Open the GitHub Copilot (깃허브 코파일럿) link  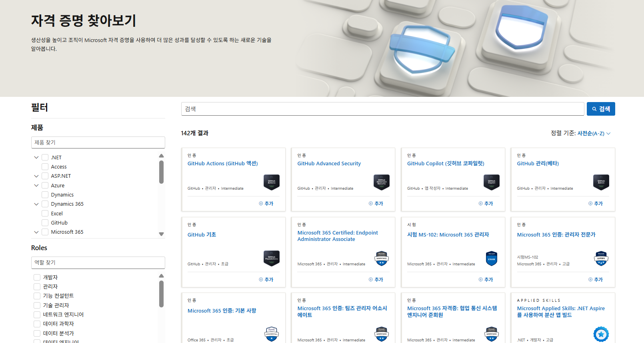446,163
